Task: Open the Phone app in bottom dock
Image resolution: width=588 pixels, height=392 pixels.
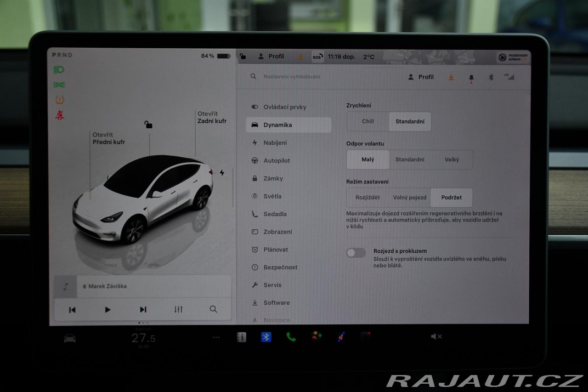Action: 291,337
